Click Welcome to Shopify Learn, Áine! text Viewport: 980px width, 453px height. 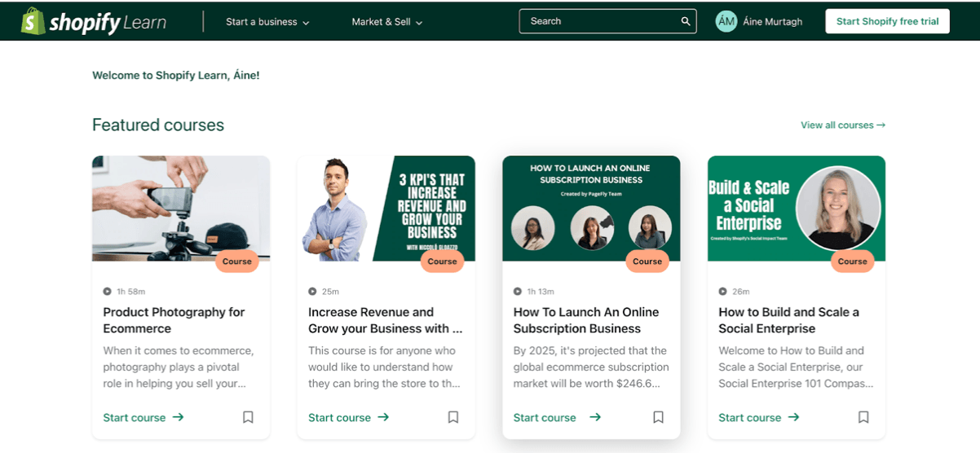(x=176, y=75)
